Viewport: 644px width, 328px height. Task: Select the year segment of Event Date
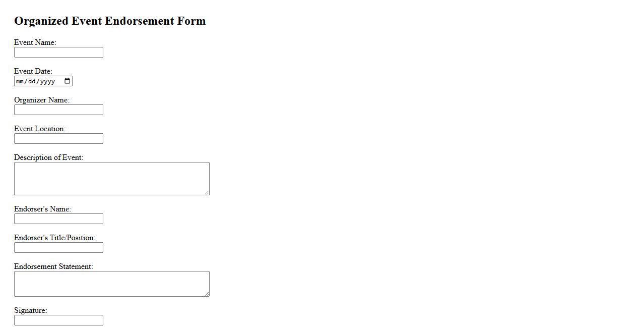(47, 81)
